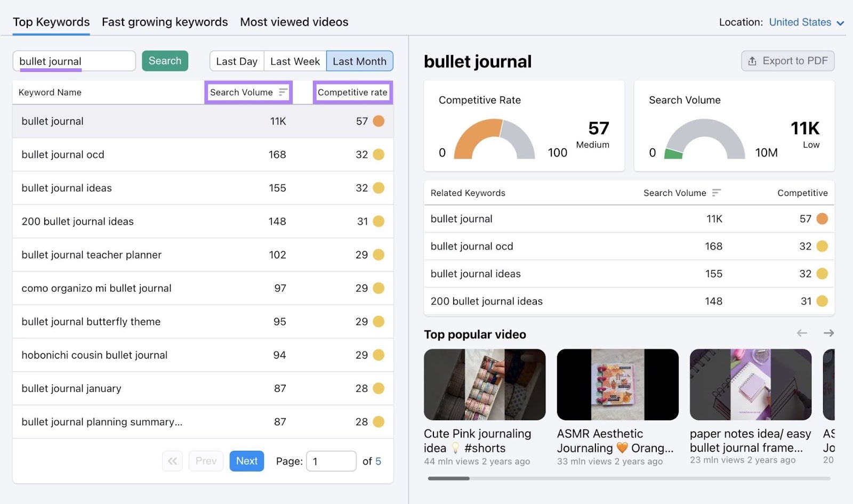
Task: Click the sort icon beside Search Volume header
Action: [x=283, y=92]
